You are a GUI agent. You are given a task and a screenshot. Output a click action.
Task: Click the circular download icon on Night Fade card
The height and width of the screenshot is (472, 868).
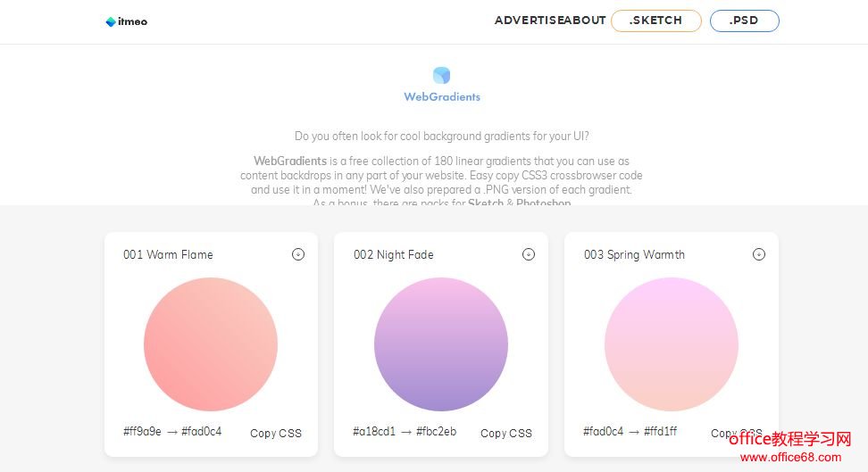(x=529, y=254)
